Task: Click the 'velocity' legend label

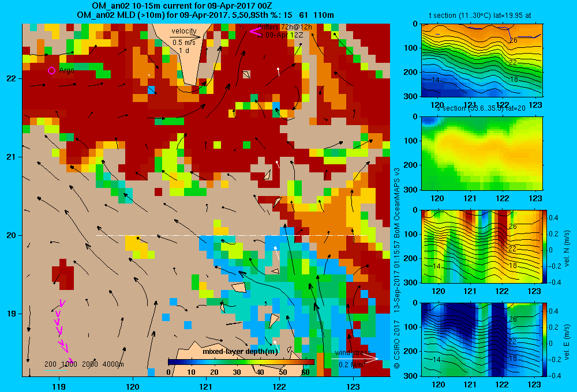Action: pyautogui.click(x=184, y=31)
